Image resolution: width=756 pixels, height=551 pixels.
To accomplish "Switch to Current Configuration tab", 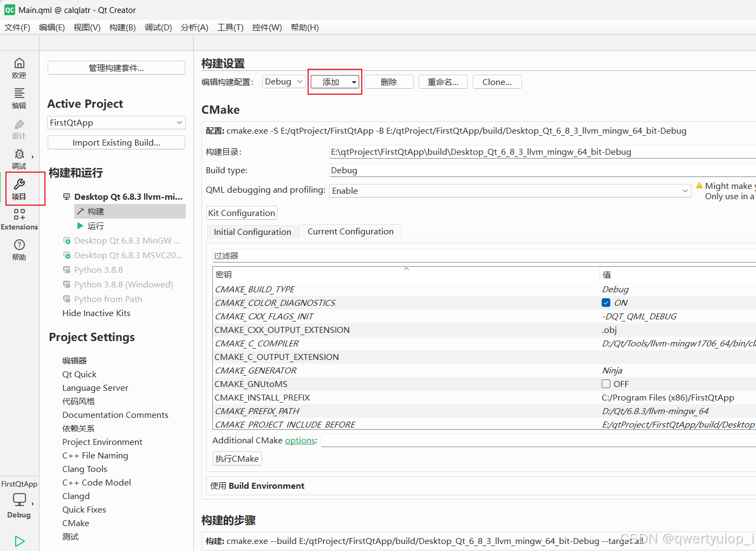I will click(x=350, y=231).
